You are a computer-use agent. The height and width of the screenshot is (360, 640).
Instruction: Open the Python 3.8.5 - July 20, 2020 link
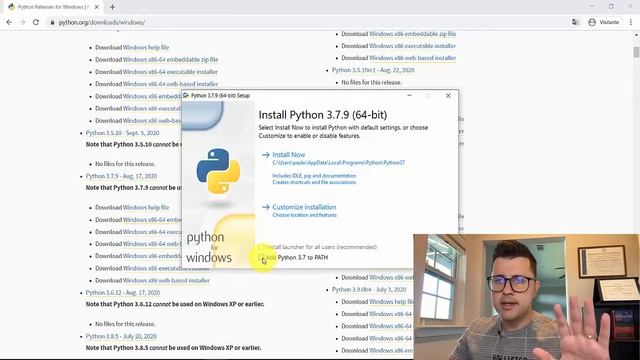121,336
